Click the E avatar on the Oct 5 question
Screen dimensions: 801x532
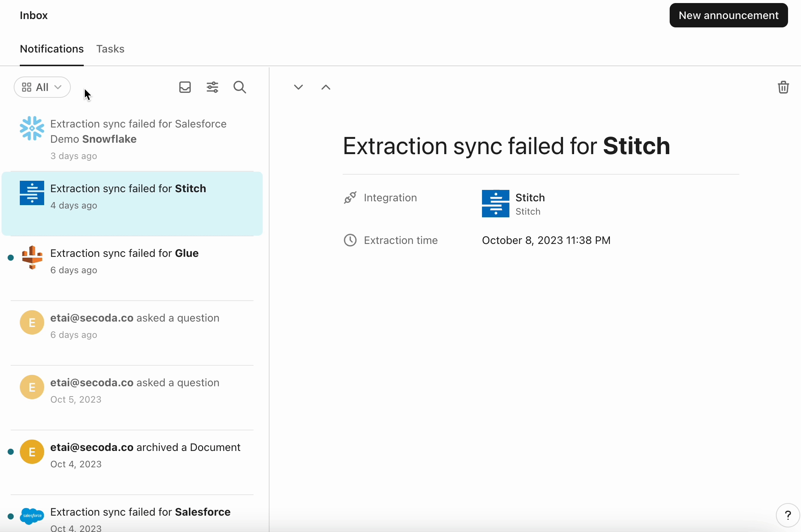[32, 387]
